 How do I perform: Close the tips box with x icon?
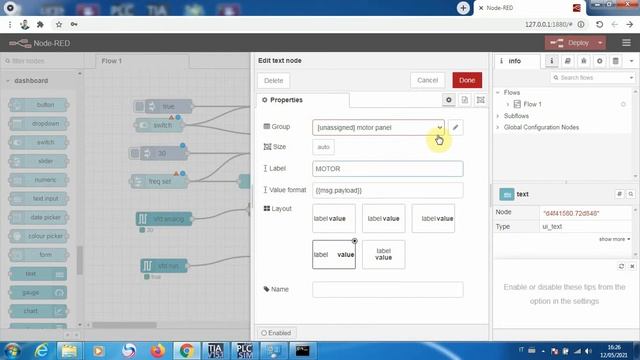632,266
